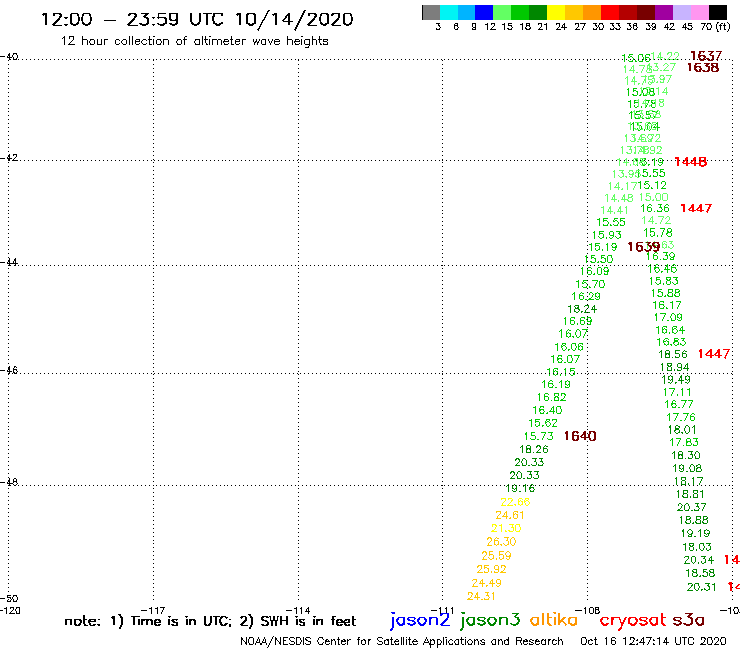Click the wave height value '16.36'
The image size is (740, 650).
click(655, 209)
